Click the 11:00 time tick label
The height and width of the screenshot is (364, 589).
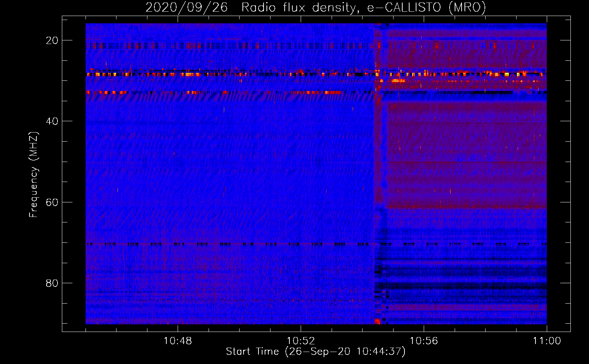(547, 341)
